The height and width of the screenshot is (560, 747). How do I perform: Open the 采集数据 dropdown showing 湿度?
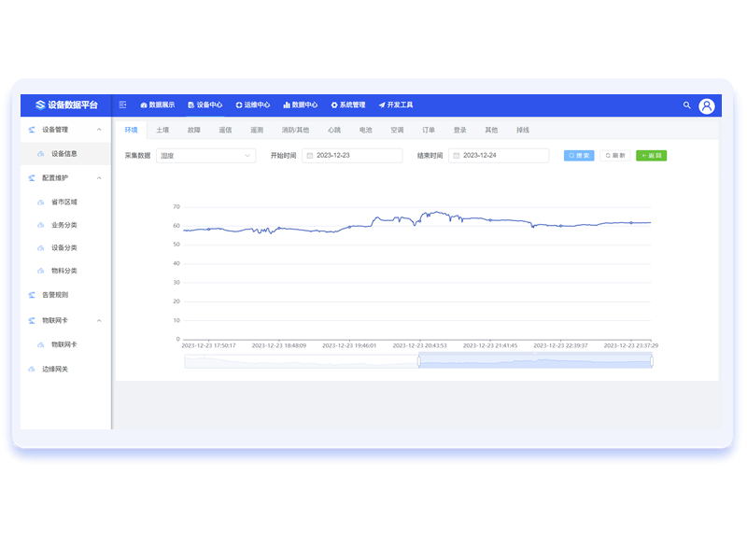point(205,156)
